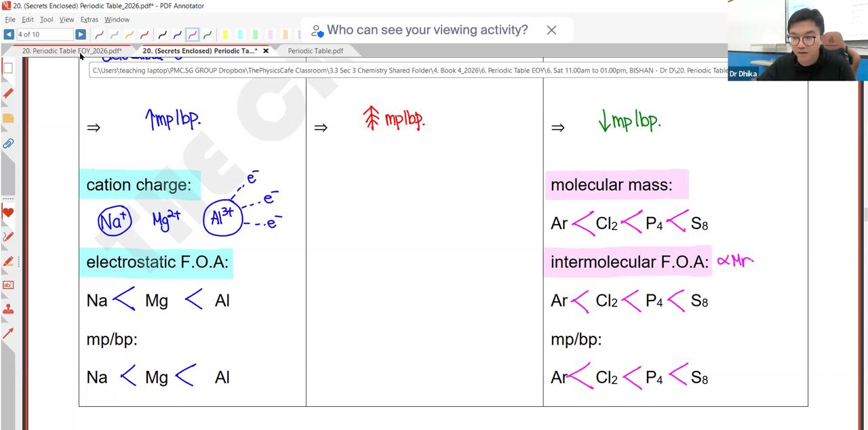Select the Text box tool
868x430 pixels.
(x=8, y=285)
